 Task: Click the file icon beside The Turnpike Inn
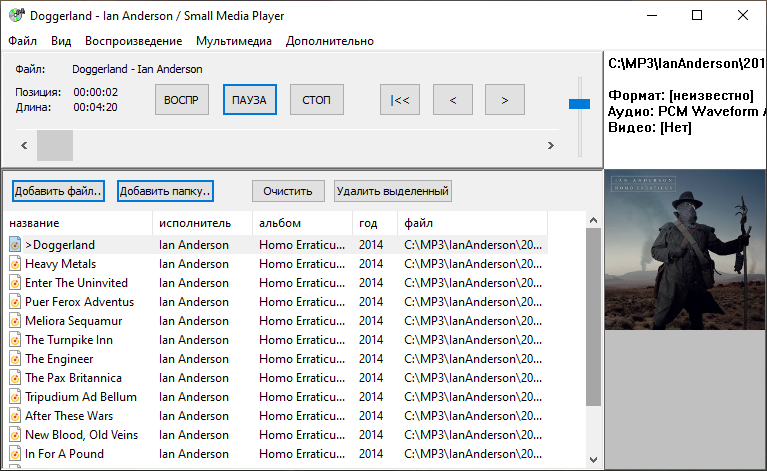pyautogui.click(x=15, y=340)
